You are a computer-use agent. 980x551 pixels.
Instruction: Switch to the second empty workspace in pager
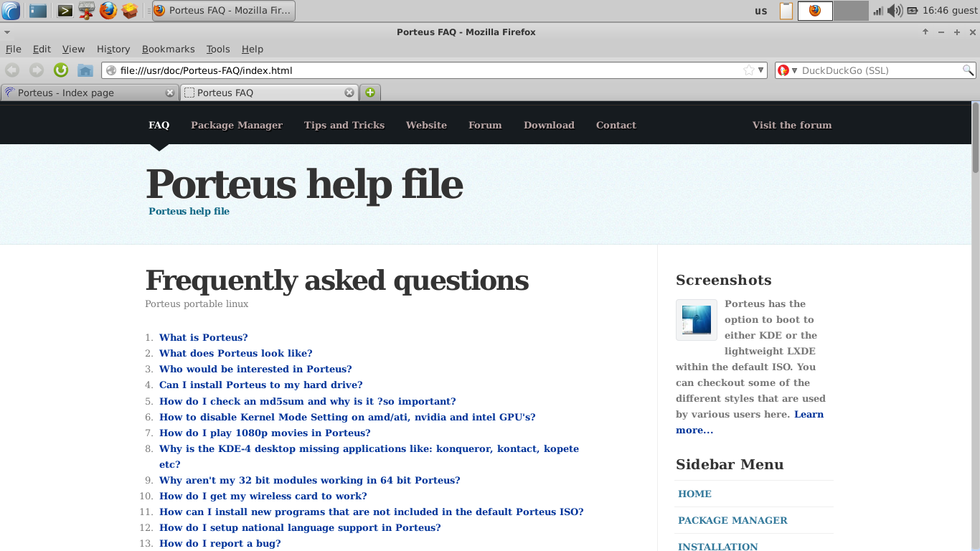(x=851, y=11)
